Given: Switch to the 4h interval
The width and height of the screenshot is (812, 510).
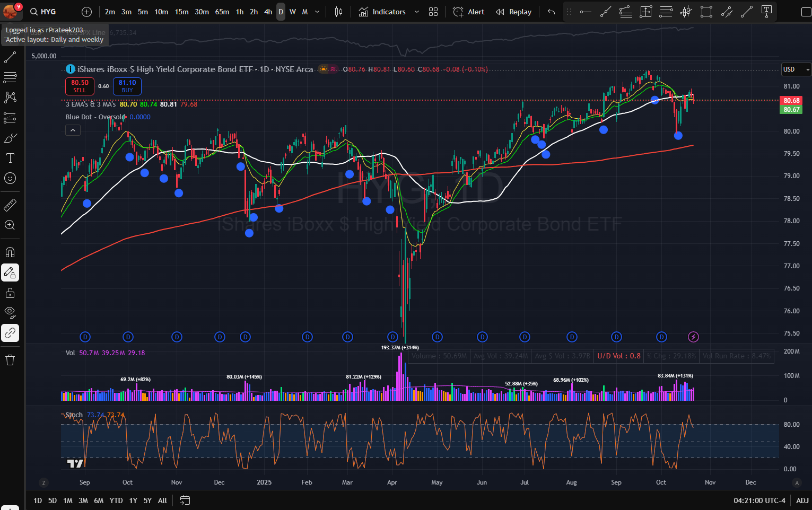Looking at the screenshot, I should pyautogui.click(x=268, y=12).
